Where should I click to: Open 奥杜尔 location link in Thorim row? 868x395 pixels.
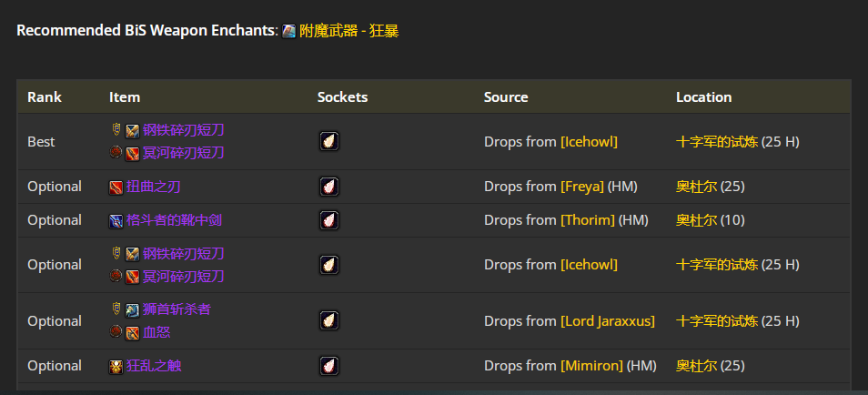tap(696, 220)
